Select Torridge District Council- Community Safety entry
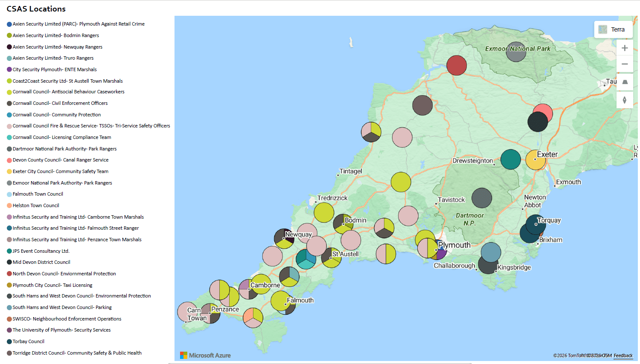The width and height of the screenshot is (640, 364). click(77, 353)
